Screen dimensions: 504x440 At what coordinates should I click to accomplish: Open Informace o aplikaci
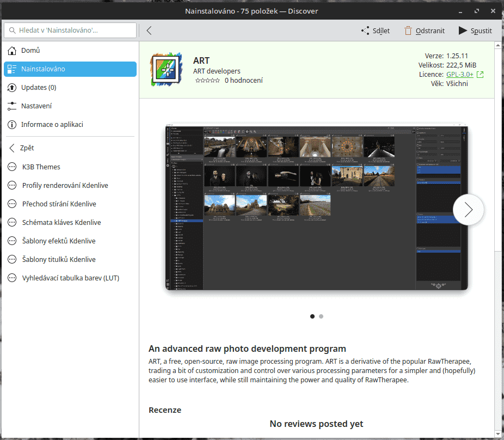[x=70, y=125]
